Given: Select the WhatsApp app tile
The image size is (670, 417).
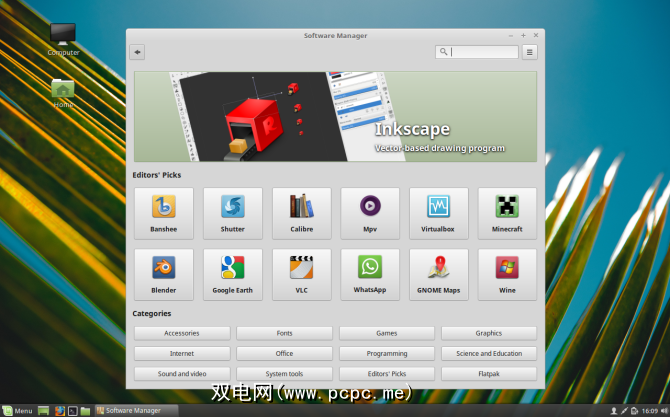Looking at the screenshot, I should pos(370,275).
